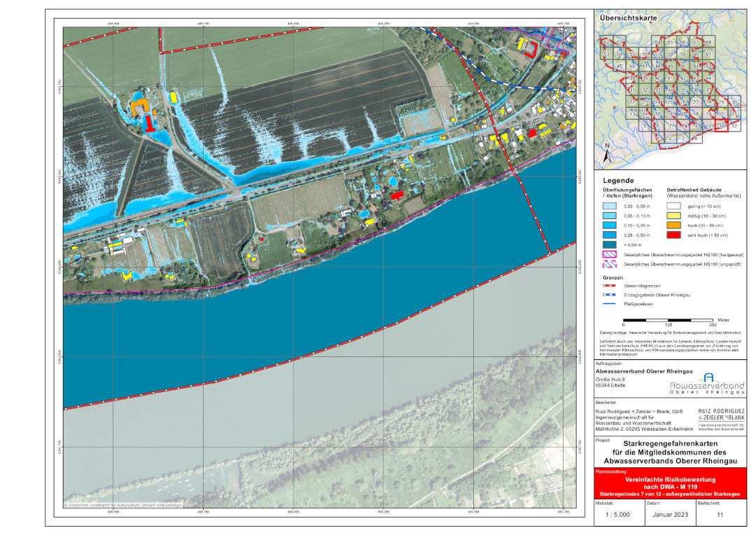Select the red highlighted tile 11 in overview
Viewport: 756px width, 535px height.
click(722, 125)
